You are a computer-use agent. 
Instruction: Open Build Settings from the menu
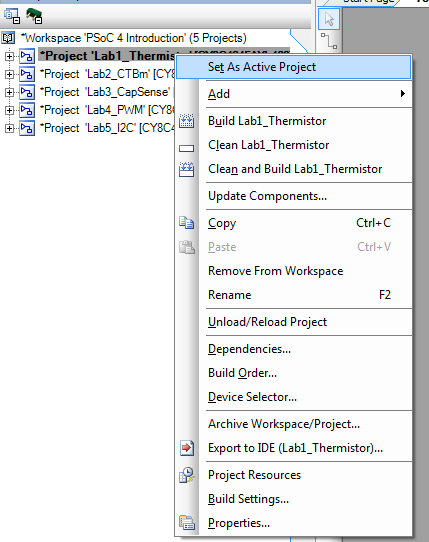[248, 499]
